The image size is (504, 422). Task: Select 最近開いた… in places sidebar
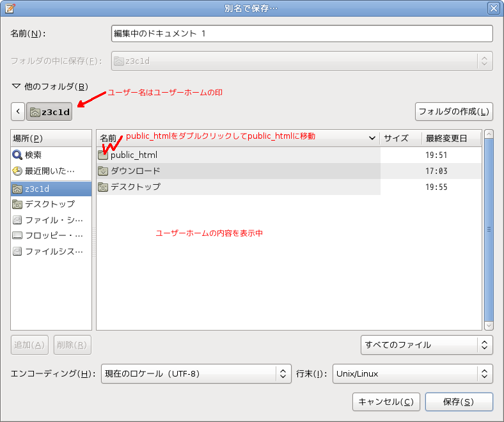51,171
